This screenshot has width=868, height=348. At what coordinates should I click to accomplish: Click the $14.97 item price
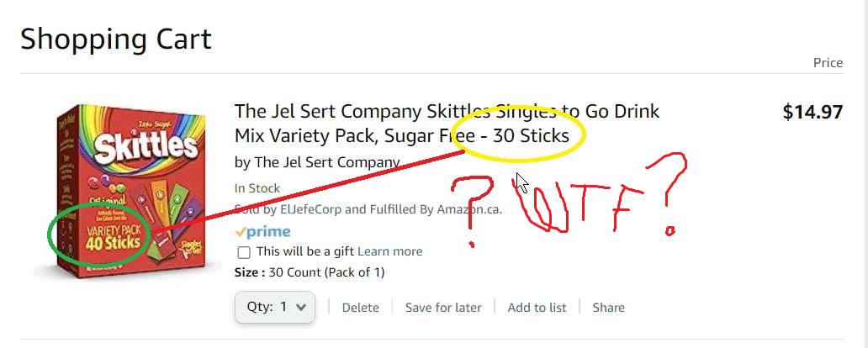coord(812,113)
